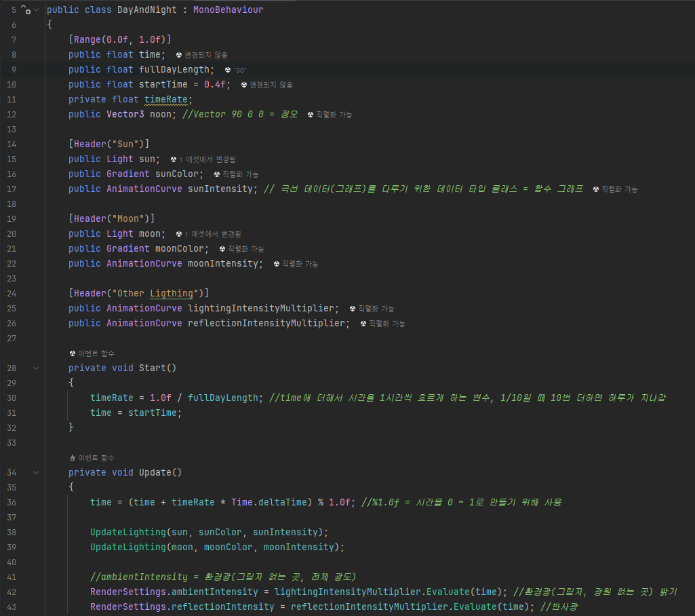Image resolution: width=695 pixels, height=616 pixels.
Task: Click the Unity hint icon after 'moonIntensity;'
Action: (277, 264)
